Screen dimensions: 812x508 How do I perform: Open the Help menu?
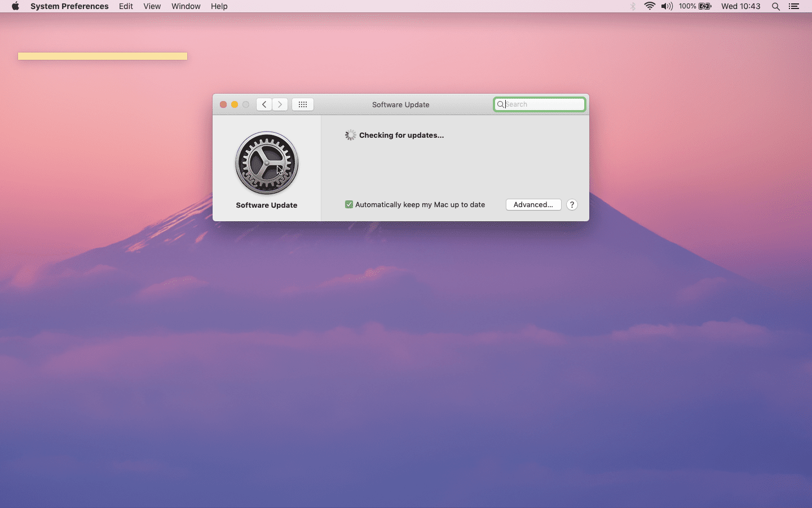(x=219, y=6)
